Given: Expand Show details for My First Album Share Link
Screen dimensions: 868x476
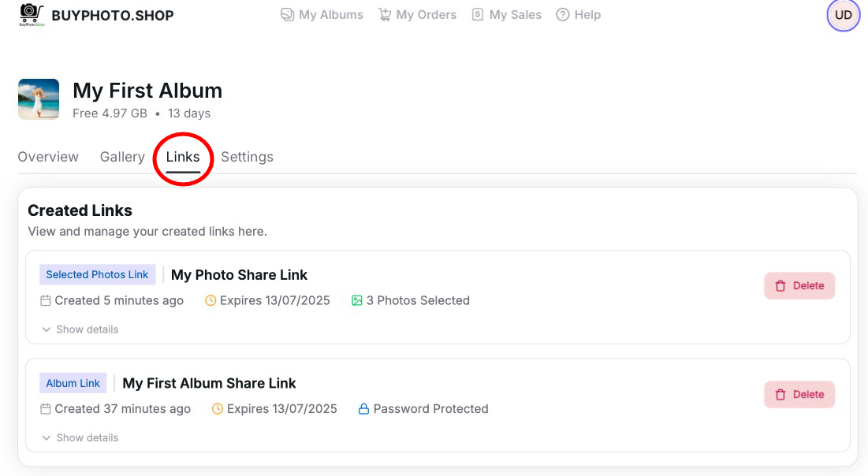Looking at the screenshot, I should [80, 438].
